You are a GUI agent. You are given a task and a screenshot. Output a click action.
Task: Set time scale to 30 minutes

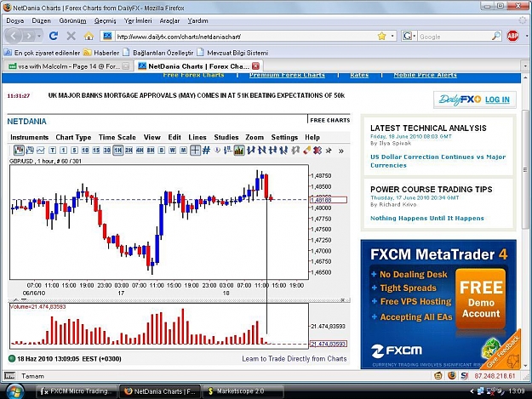click(x=107, y=151)
